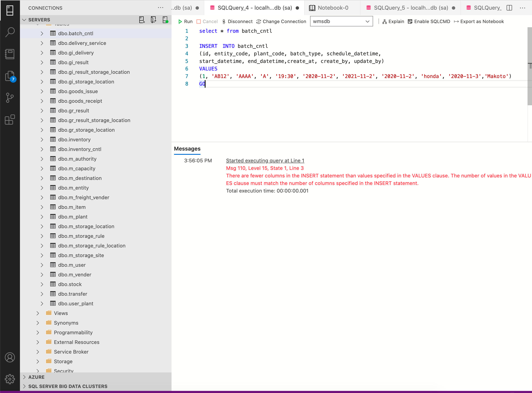Expand the dbo.inventory table node
This screenshot has height=393, width=532.
[42, 140]
